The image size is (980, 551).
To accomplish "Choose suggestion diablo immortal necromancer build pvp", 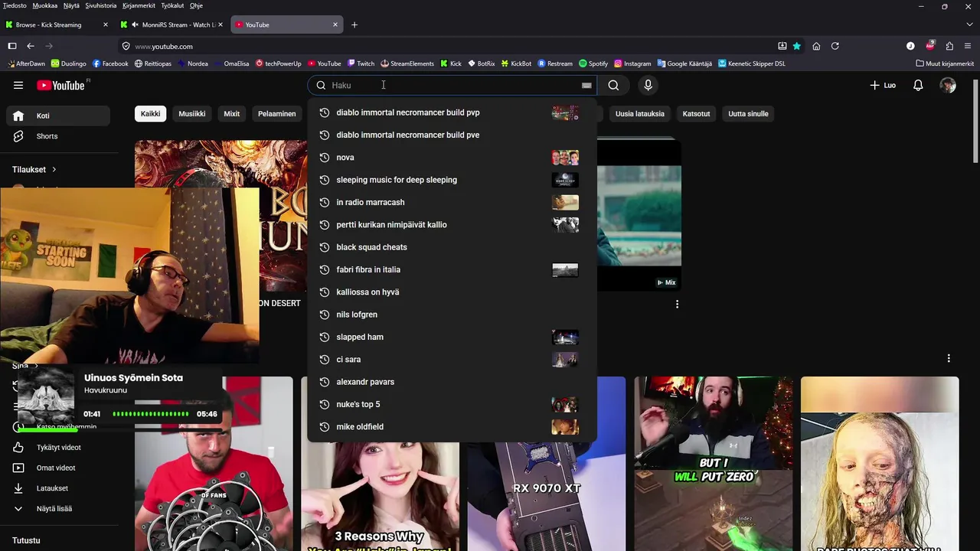I will (452, 112).
